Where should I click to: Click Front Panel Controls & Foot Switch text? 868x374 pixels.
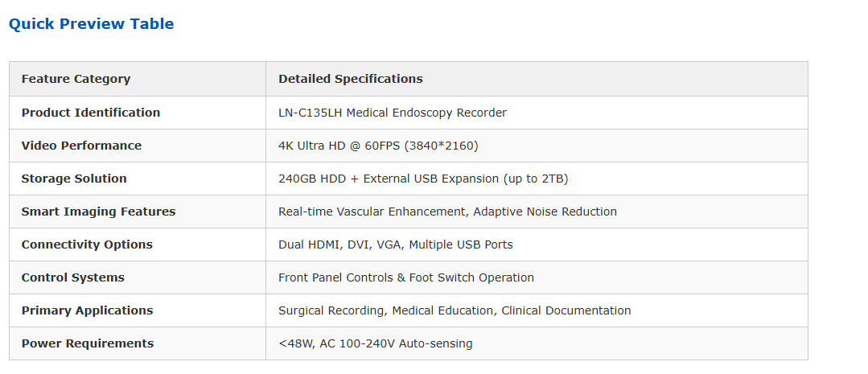405,277
